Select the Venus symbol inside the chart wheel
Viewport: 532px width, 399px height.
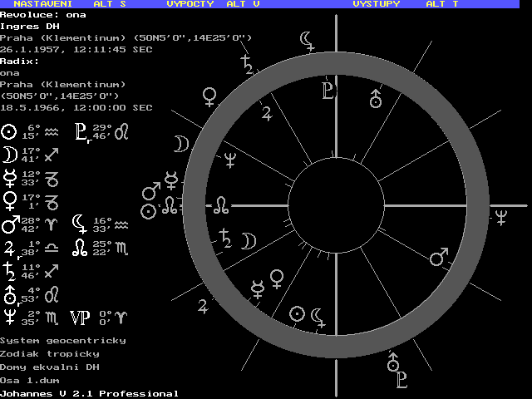277,275
